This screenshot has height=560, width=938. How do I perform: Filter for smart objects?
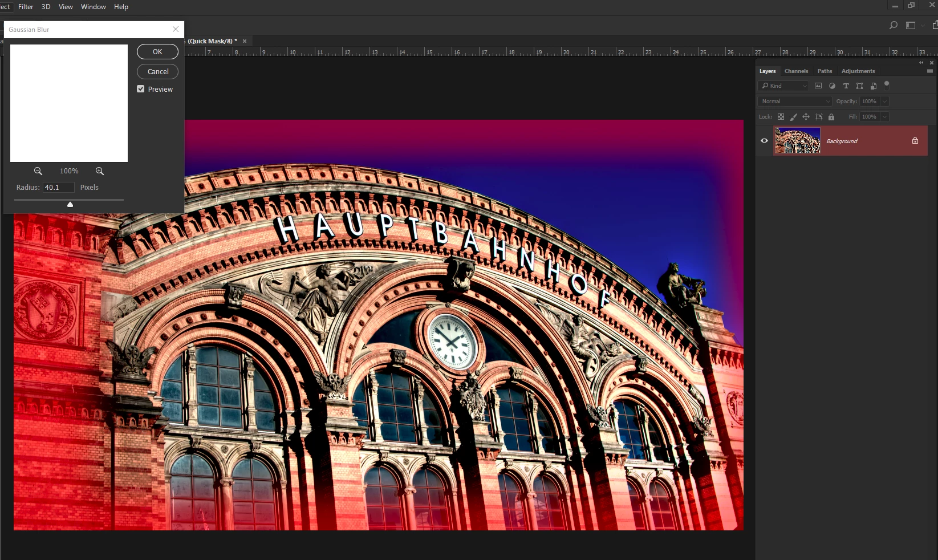(873, 86)
